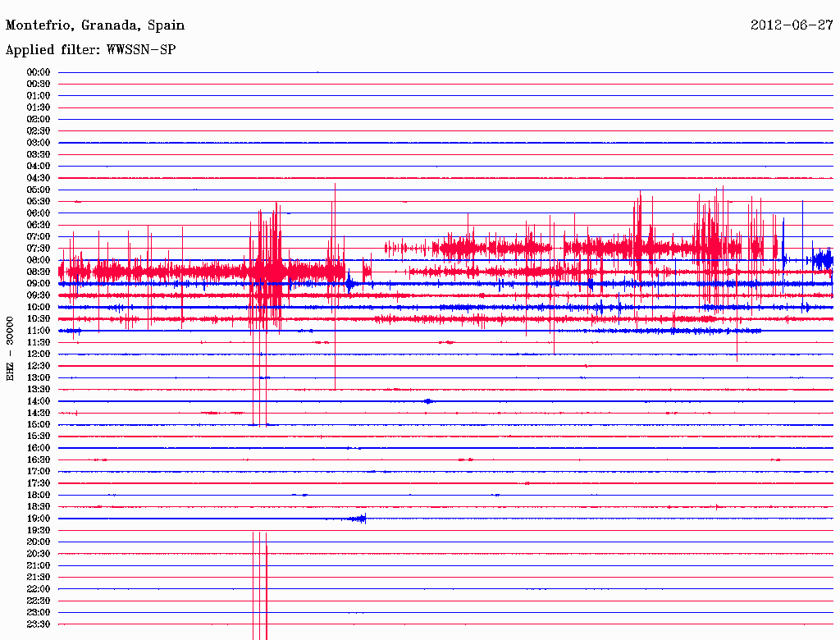Screen dimensions: 840x640
Task: Select the 08:30 time label
Action: coord(39,272)
